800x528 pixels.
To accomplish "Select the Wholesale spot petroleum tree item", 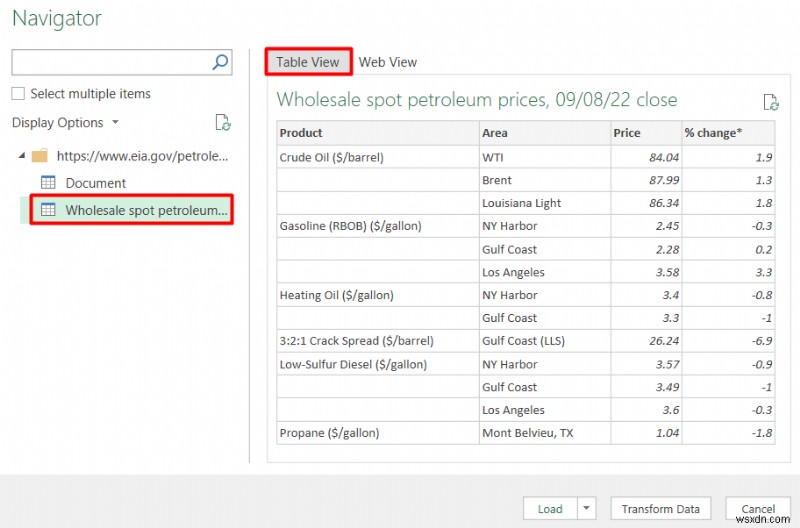I will pos(146,210).
